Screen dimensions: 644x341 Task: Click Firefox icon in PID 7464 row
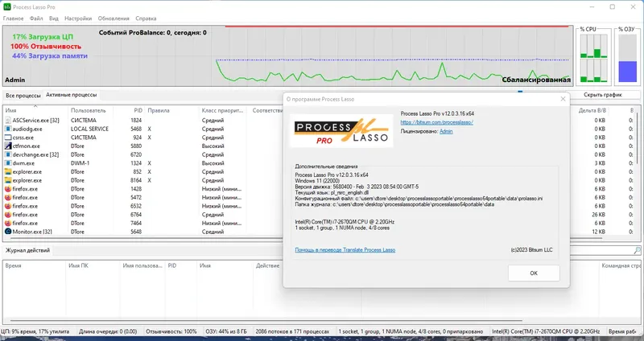(x=8, y=224)
